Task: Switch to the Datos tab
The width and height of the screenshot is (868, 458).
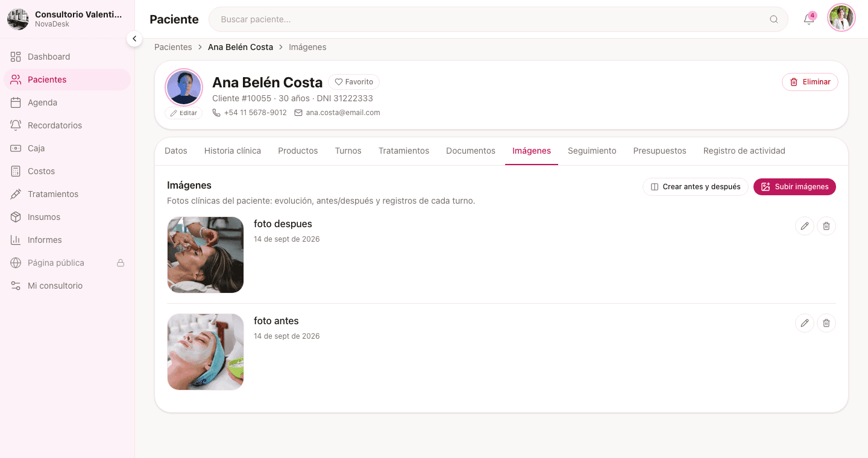Action: 176,151
